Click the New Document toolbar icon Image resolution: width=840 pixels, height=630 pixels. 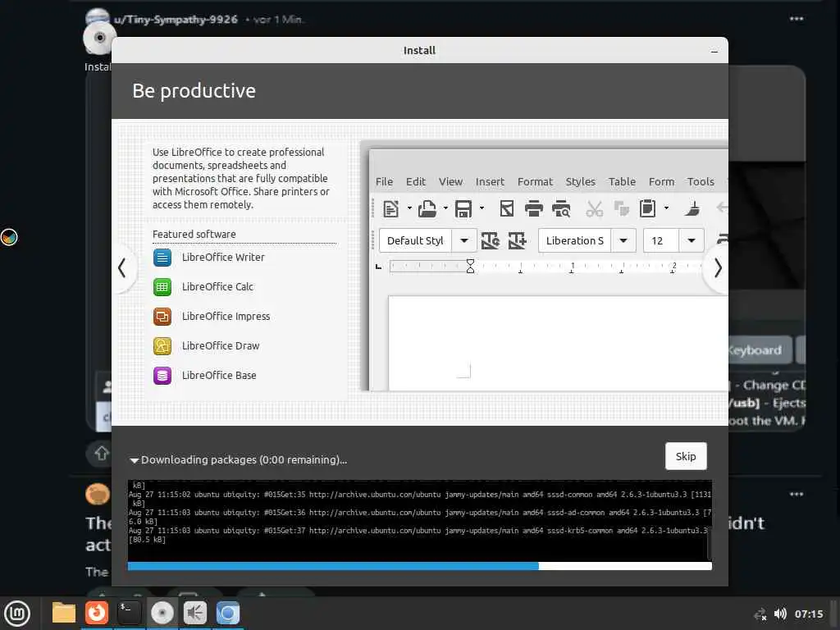tap(391, 208)
